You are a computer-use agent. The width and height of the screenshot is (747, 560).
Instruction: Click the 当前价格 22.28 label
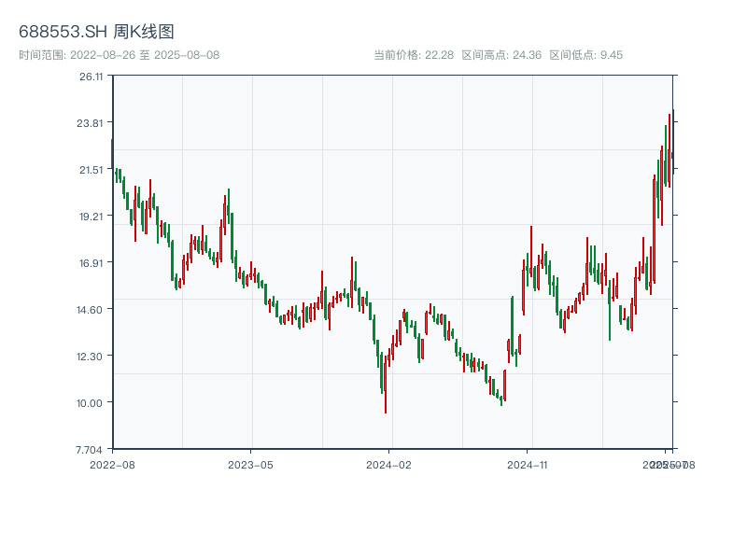tap(414, 55)
